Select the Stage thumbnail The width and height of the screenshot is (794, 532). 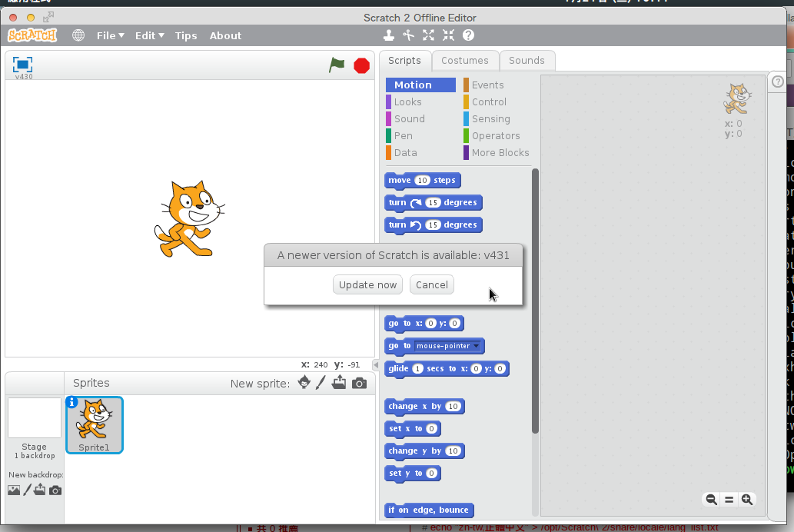[x=35, y=418]
